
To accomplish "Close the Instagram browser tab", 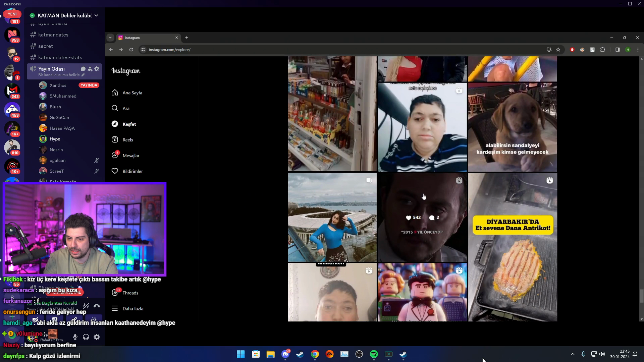I will (176, 38).
